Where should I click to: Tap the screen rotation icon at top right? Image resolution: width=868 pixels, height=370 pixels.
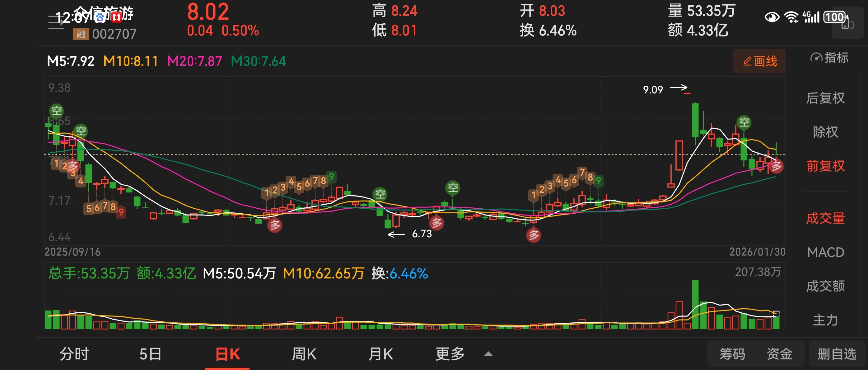click(847, 23)
